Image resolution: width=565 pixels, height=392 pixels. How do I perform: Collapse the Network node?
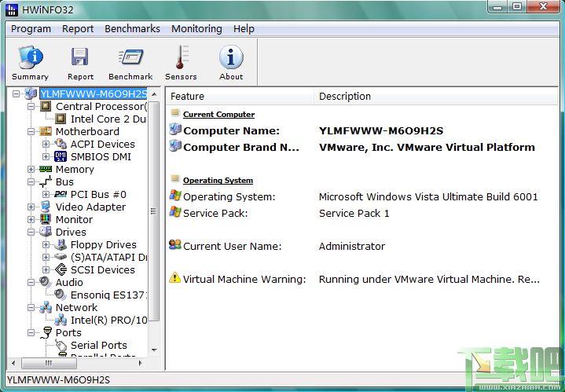(x=31, y=308)
